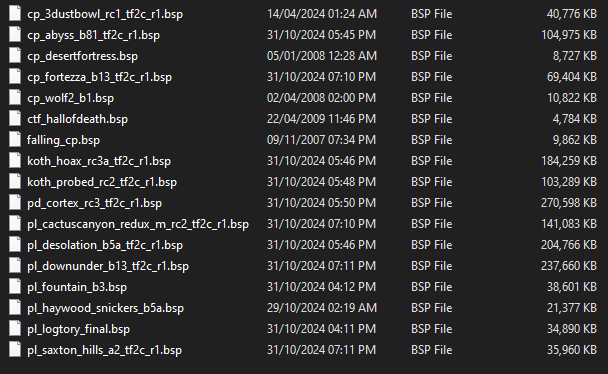Select the pl_fountain_b3.bsp file icon
Screen dimensions: 608x374
15,287
